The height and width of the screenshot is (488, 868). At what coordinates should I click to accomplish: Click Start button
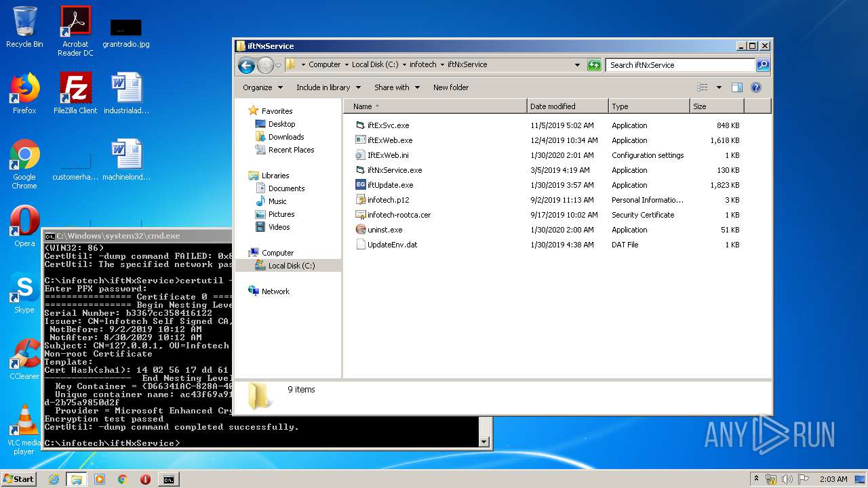pyautogui.click(x=19, y=479)
